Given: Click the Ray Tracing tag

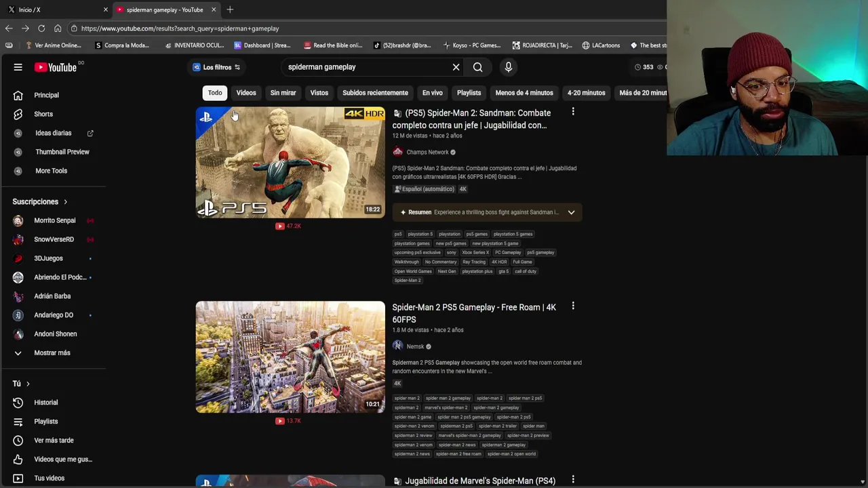Looking at the screenshot, I should click(474, 262).
